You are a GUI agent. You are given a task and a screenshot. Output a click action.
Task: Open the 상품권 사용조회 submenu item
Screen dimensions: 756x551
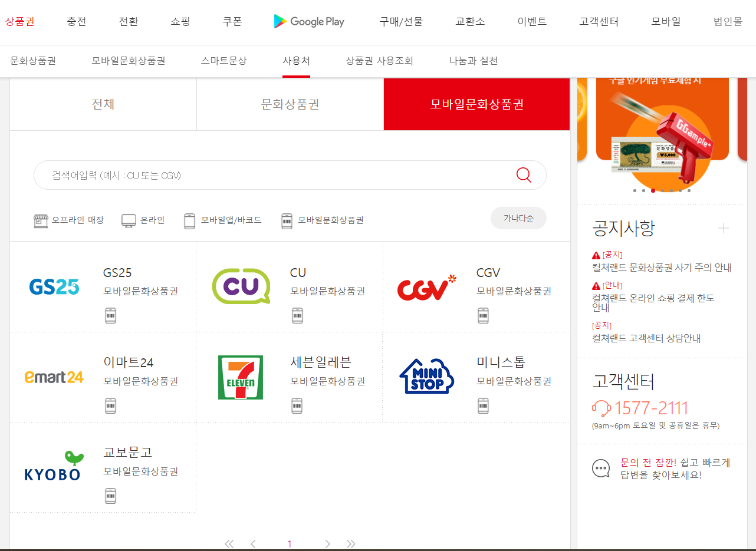[379, 61]
